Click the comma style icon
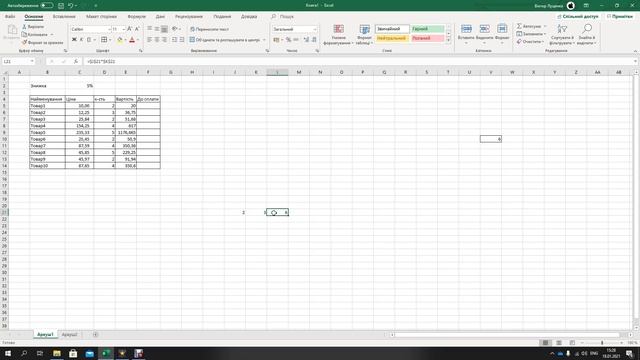This screenshot has height=360, width=640. [296, 40]
